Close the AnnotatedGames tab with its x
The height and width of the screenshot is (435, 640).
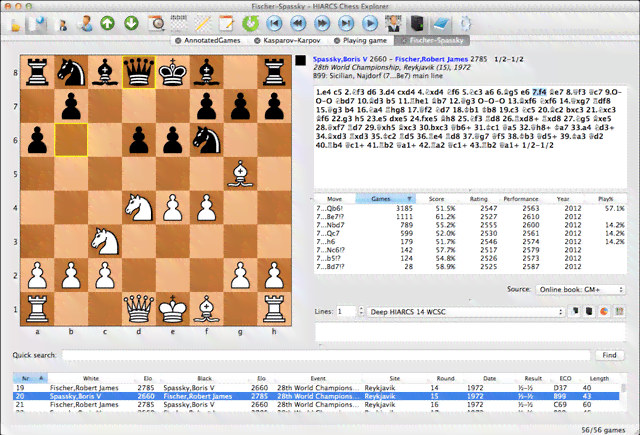(178, 40)
